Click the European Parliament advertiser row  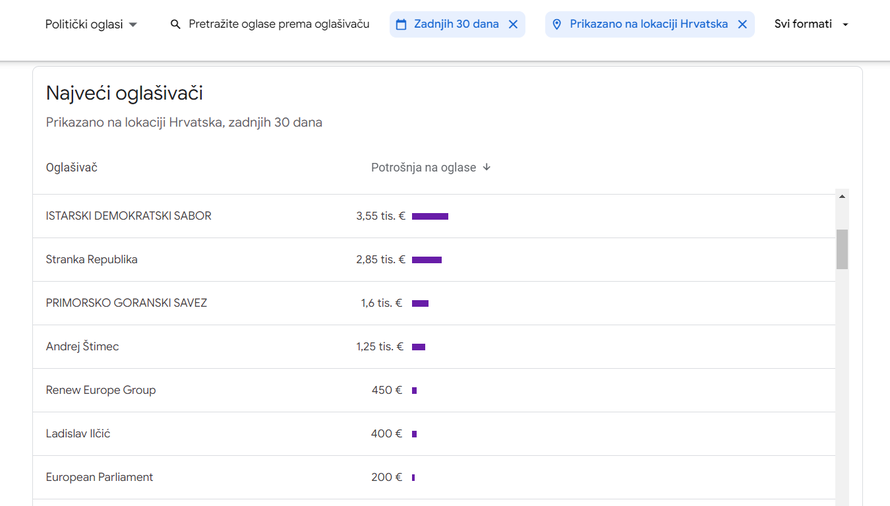click(x=100, y=477)
